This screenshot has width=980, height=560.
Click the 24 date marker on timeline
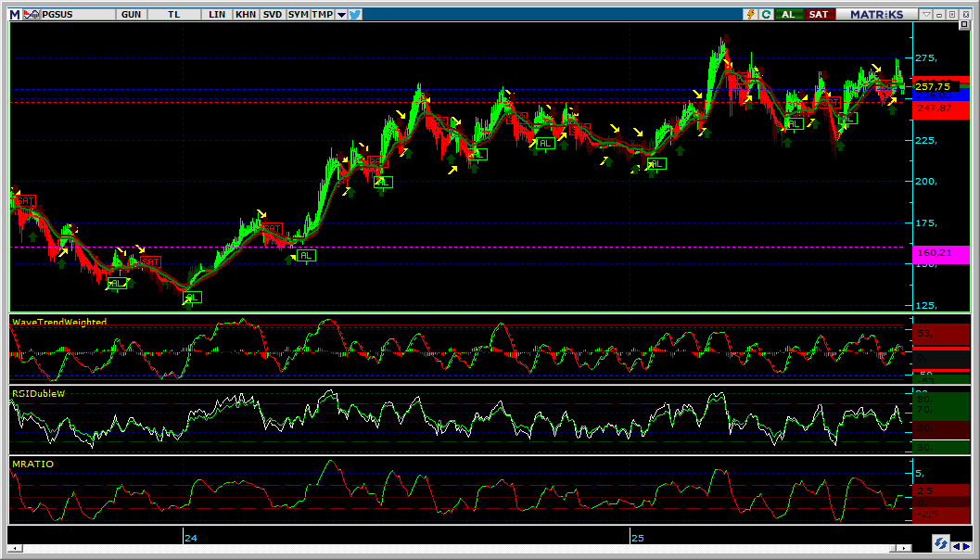191,538
